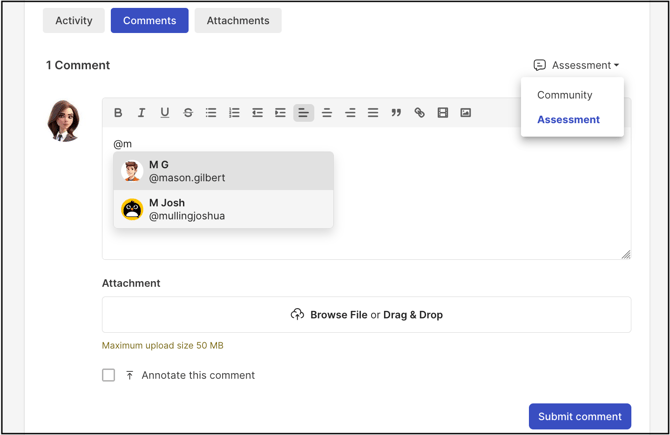Insert an image into the comment
This screenshot has height=435, width=670.
point(466,113)
